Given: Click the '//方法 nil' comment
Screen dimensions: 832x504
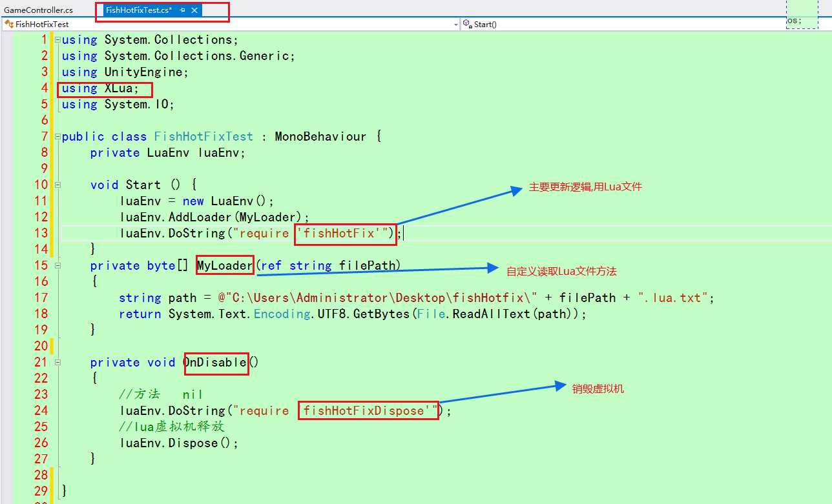Looking at the screenshot, I should 161,394.
